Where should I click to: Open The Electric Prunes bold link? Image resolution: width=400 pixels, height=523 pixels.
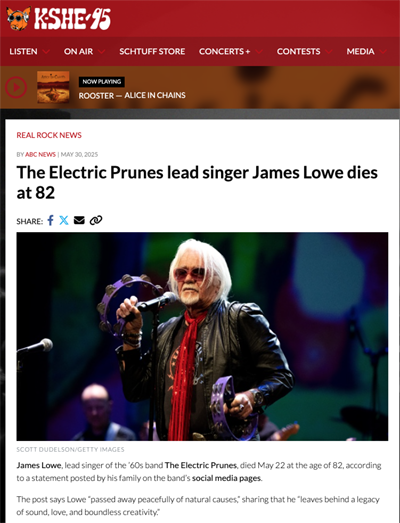(201, 465)
